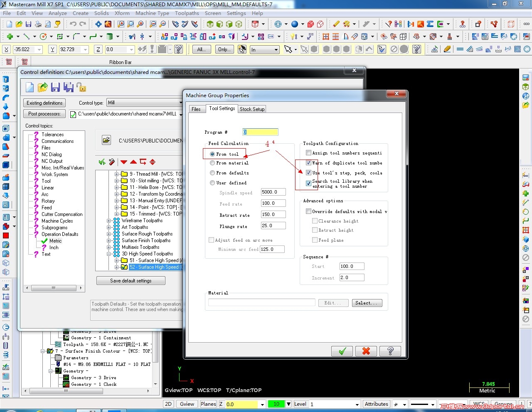Toggle Use tool's step, peck, coolant checkbox
This screenshot has width=532, height=412.
click(x=308, y=173)
